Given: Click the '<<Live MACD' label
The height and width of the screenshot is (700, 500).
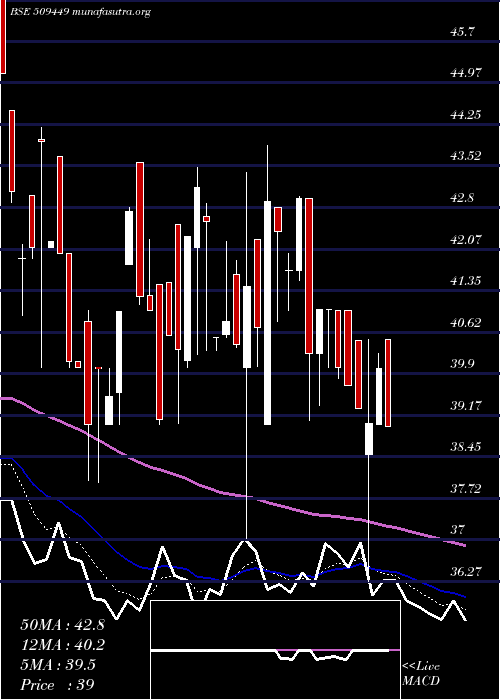Looking at the screenshot, I should point(421,673).
